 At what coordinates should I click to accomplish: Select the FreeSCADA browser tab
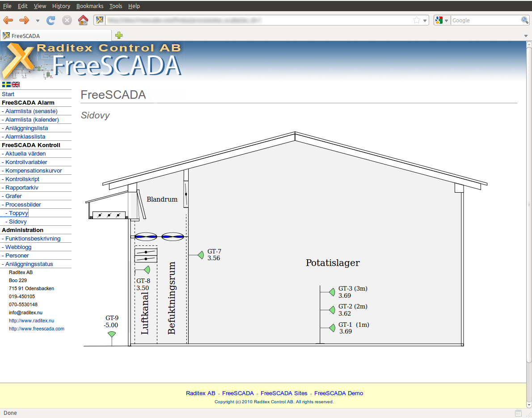pyautogui.click(x=56, y=36)
